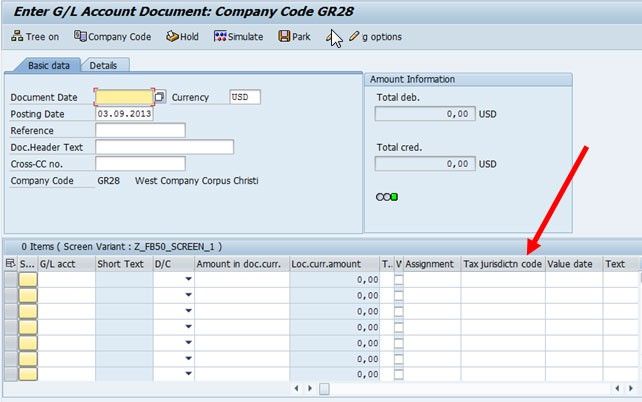Open D/C dropdown in third item row
642x402 pixels.
(x=188, y=310)
